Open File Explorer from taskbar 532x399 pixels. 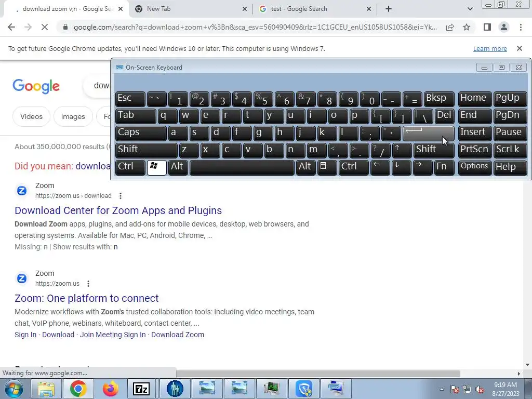[x=46, y=389]
